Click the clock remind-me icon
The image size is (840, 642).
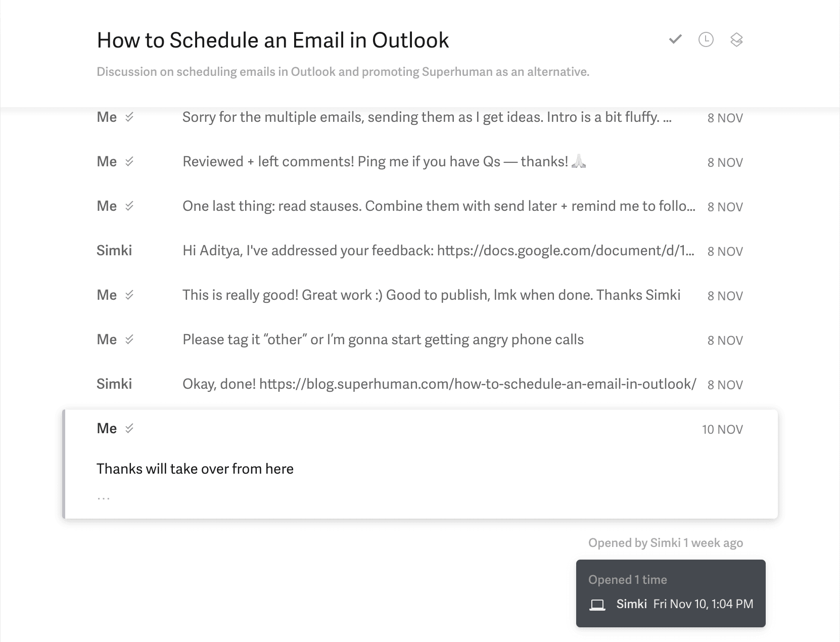706,39
